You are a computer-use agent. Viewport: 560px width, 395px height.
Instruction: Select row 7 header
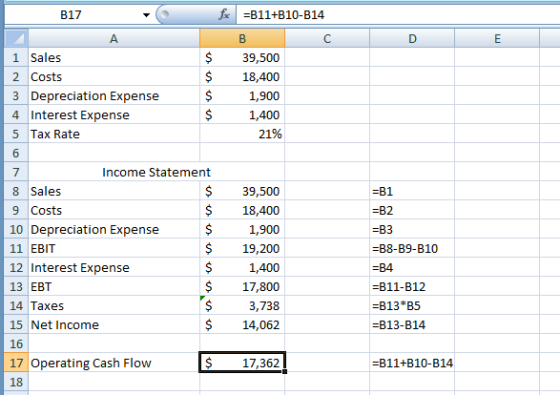point(16,172)
